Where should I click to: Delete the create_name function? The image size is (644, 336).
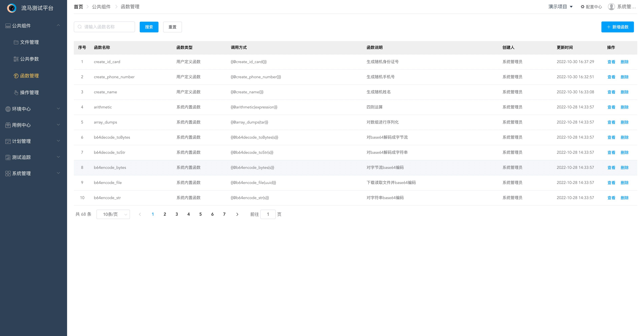click(x=625, y=92)
